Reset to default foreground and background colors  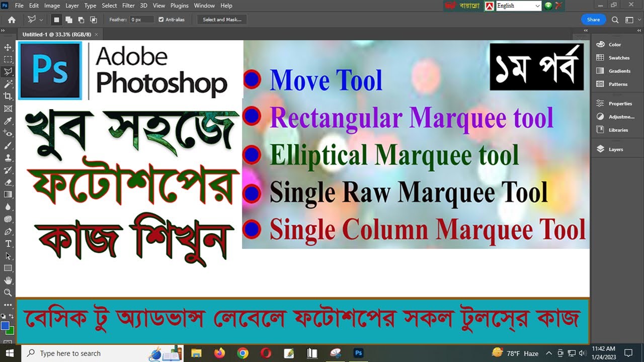tap(4, 317)
